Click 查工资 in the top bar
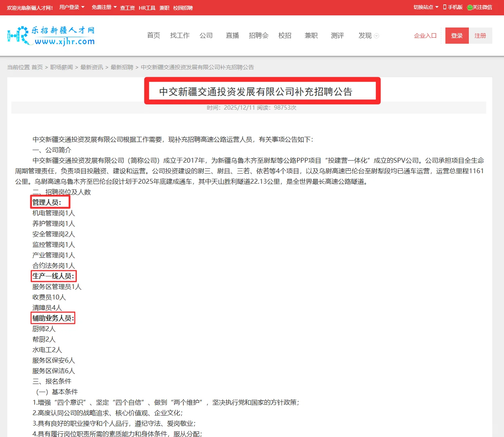 [x=127, y=8]
